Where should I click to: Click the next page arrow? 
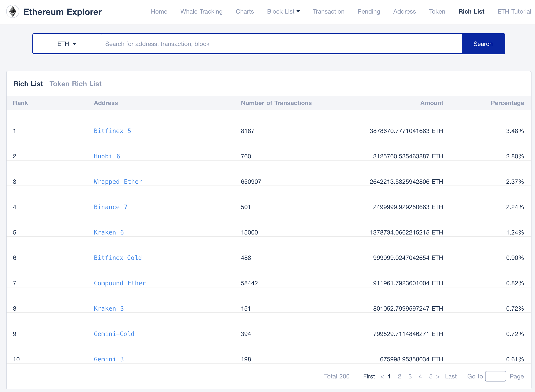point(438,376)
